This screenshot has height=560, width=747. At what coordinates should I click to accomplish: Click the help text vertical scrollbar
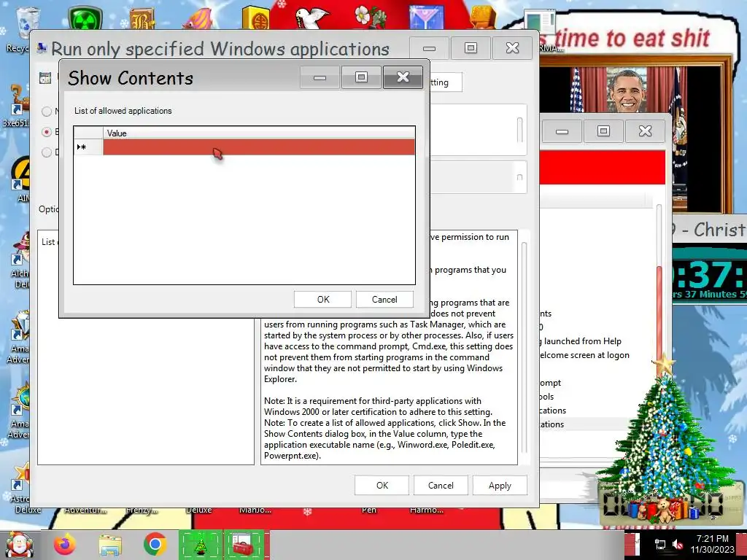[524, 346]
